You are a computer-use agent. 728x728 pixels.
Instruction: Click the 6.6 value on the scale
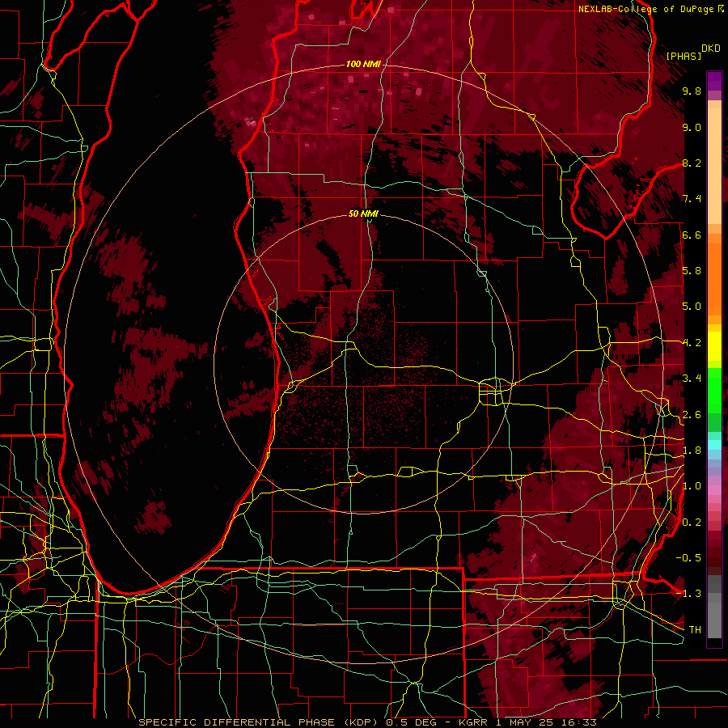click(x=692, y=235)
